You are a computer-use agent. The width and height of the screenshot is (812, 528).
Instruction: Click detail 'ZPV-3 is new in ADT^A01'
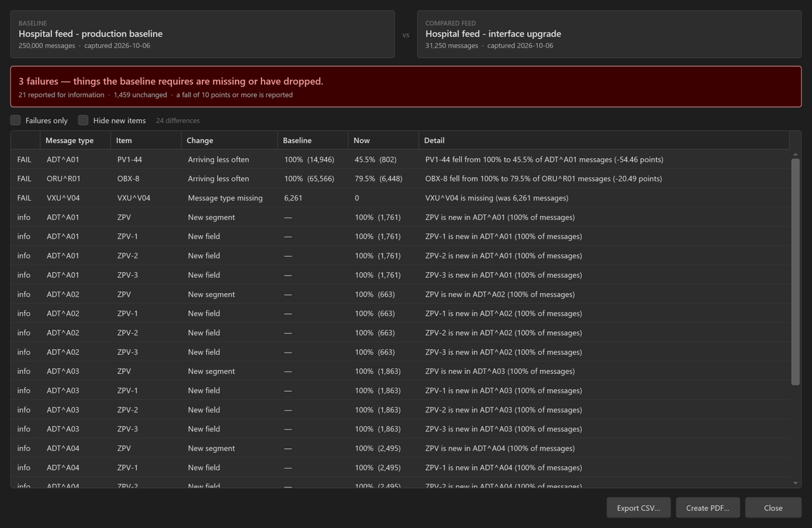point(503,275)
